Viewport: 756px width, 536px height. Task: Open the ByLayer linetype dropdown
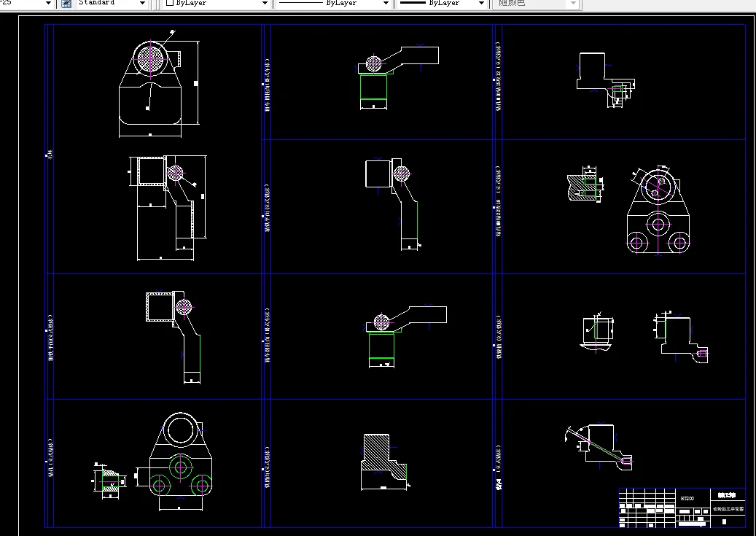coord(334,4)
